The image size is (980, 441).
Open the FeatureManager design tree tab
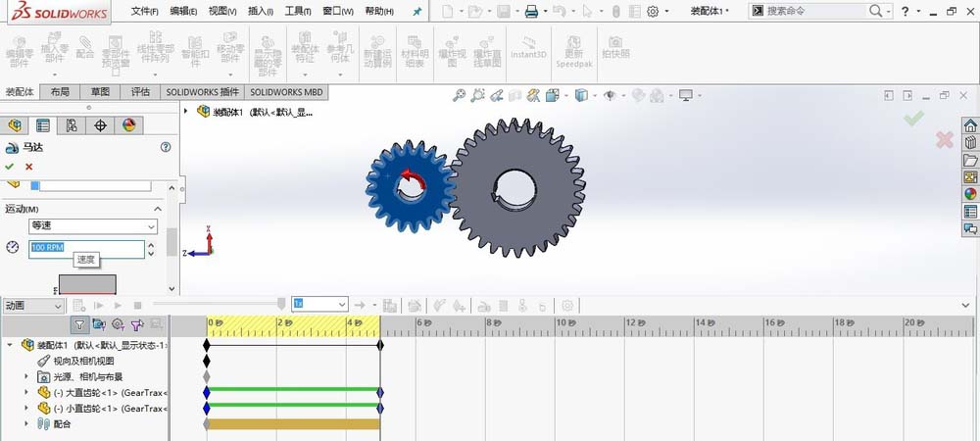pos(15,125)
